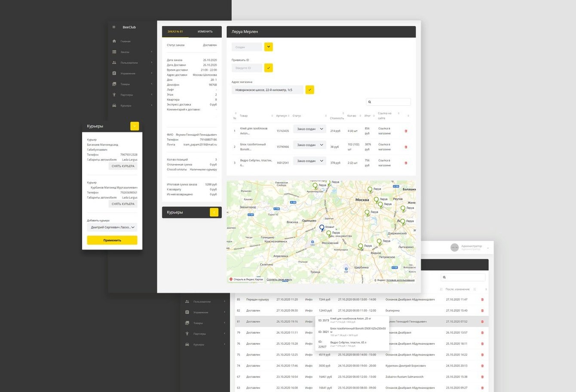Open status dropdown for Клей для газоблоков

click(309, 129)
